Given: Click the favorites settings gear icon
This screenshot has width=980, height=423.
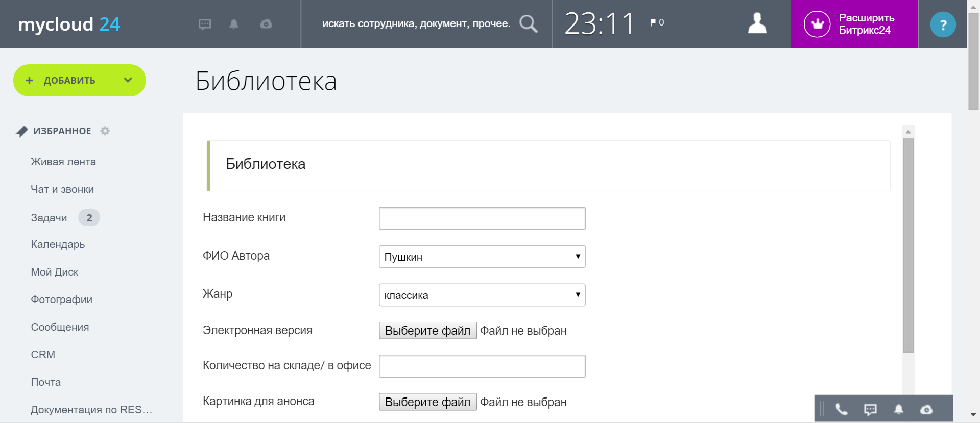Looking at the screenshot, I should pos(105,131).
